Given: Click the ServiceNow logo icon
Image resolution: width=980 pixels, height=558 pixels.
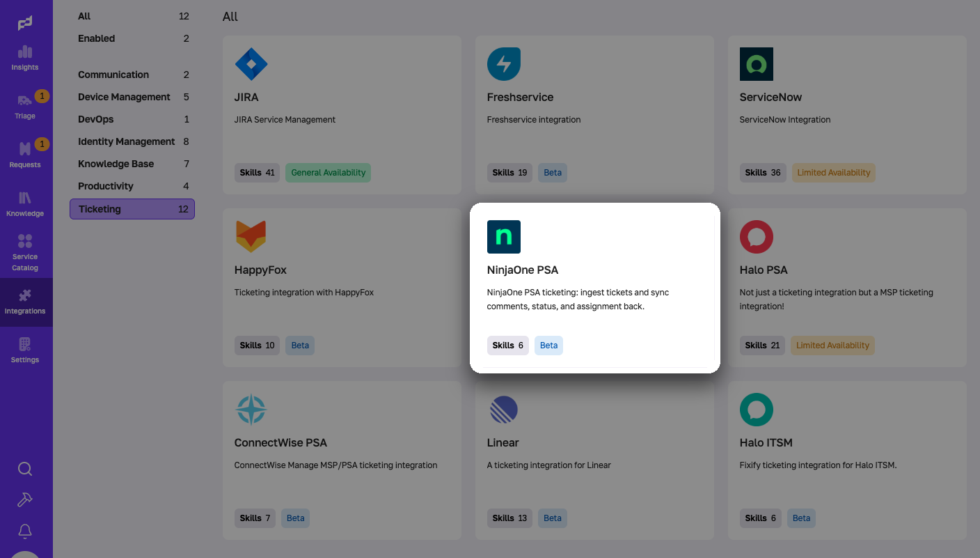Looking at the screenshot, I should click(x=757, y=64).
